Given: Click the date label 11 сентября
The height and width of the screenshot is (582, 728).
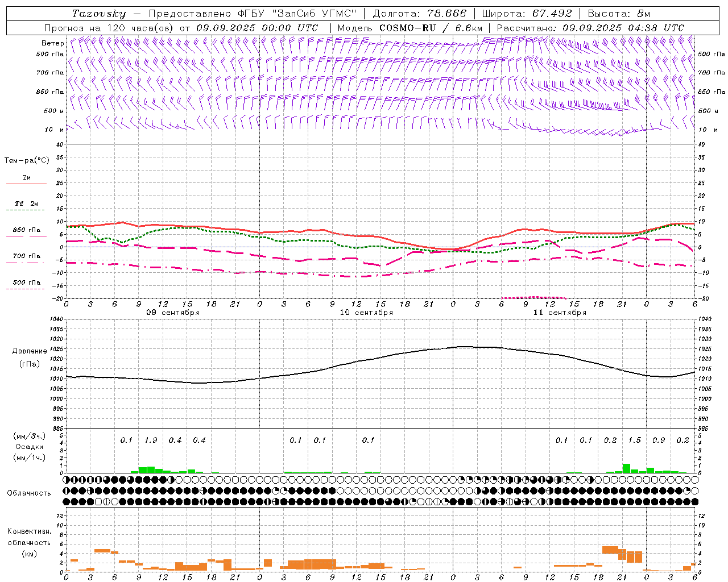Looking at the screenshot, I should point(560,313).
